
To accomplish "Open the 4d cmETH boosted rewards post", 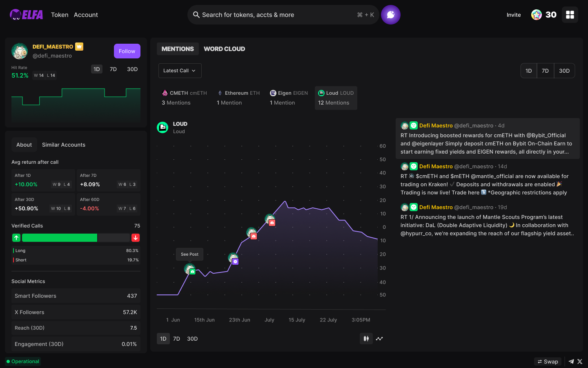I will click(x=488, y=138).
